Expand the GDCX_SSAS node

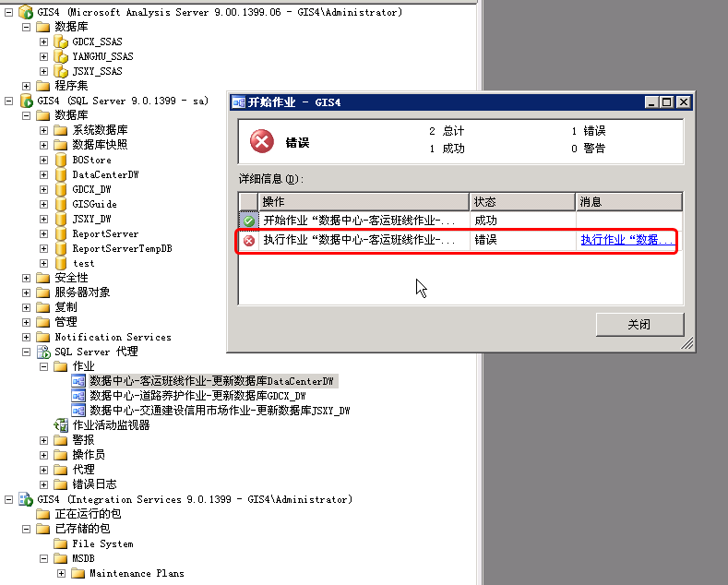(43, 42)
